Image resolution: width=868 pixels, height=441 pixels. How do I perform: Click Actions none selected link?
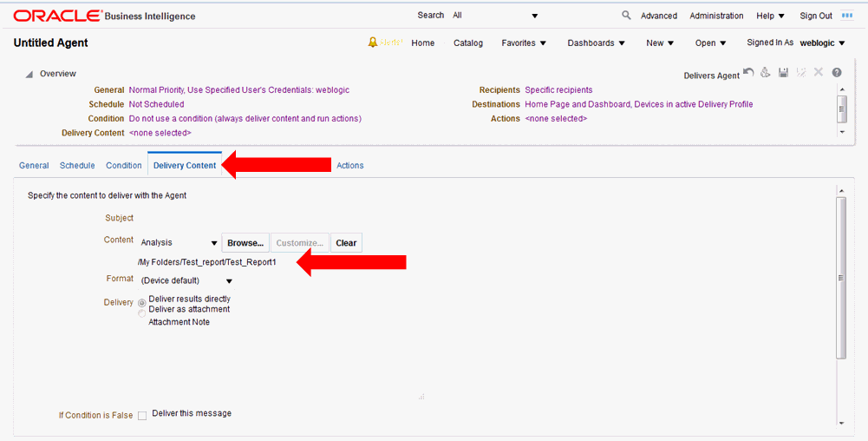coord(556,119)
